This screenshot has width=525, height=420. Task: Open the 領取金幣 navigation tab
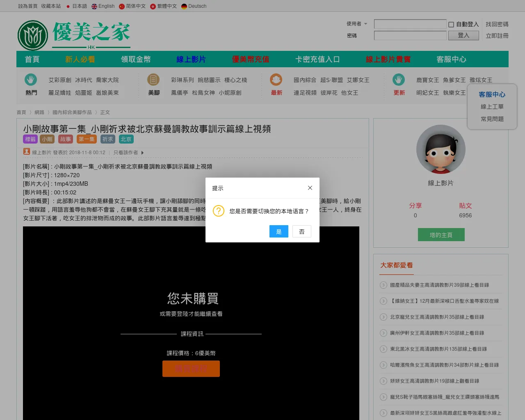click(x=136, y=59)
